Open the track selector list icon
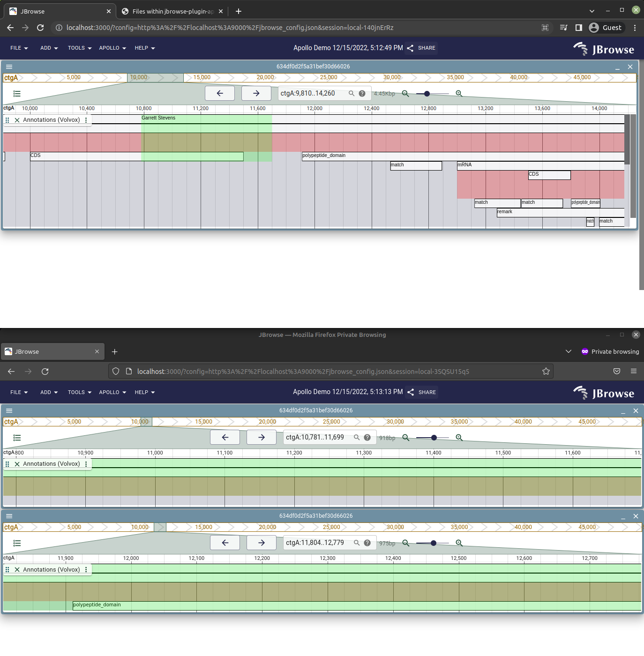The height and width of the screenshot is (656, 644). tap(17, 93)
